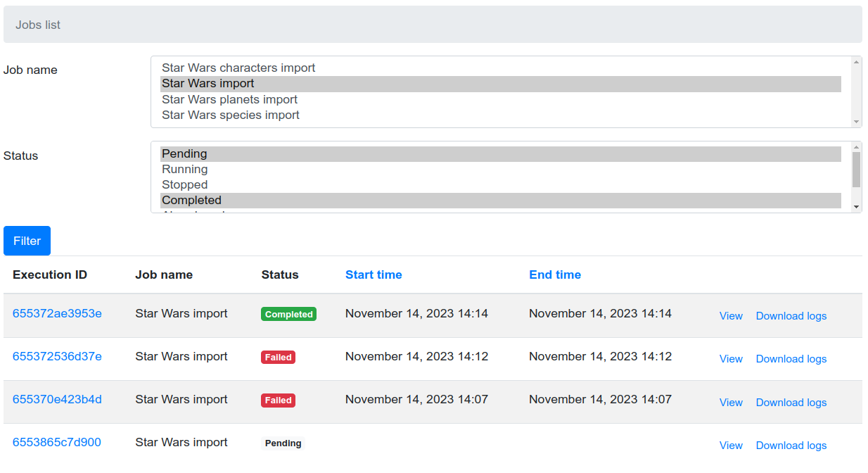Image resolution: width=868 pixels, height=473 pixels.
Task: Choose 'Star Wars planets import' option
Action: pyautogui.click(x=500, y=99)
